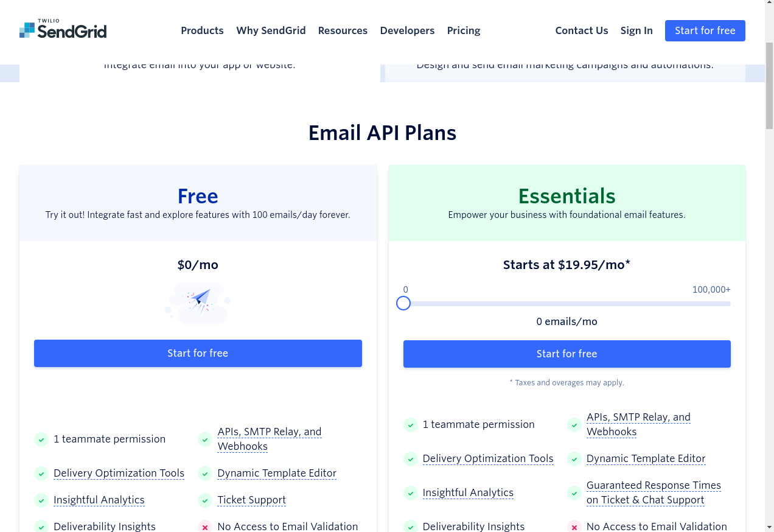Click the Essentials email volume slider handle

click(x=403, y=303)
